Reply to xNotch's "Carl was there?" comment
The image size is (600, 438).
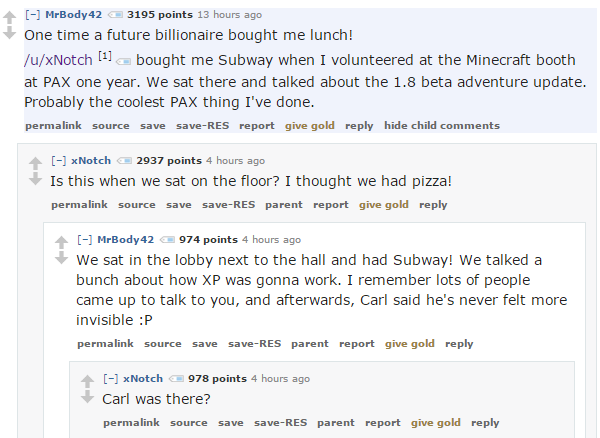point(485,423)
